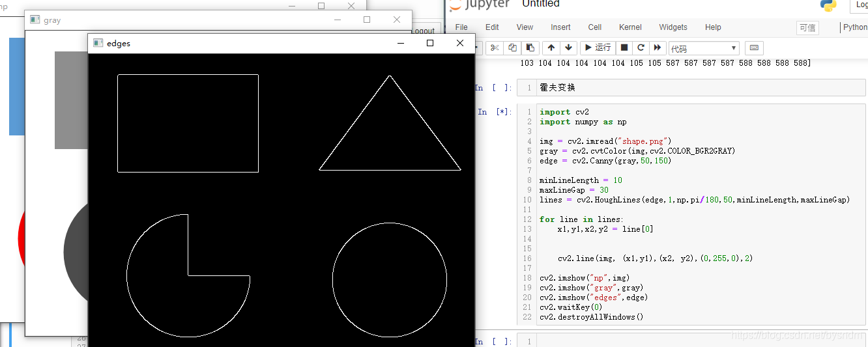Click the Python kernel name indicator

click(x=855, y=27)
